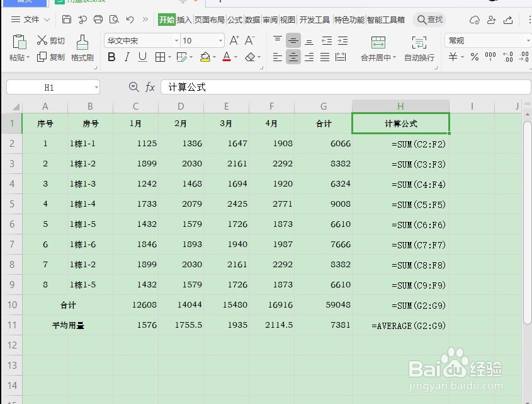Click the 查找 search button
The image size is (532, 404).
coord(429,20)
